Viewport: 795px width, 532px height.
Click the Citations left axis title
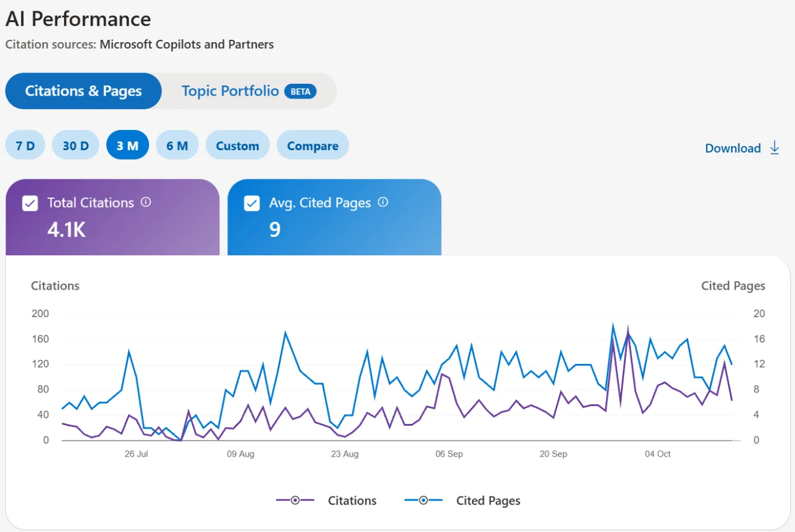point(55,286)
